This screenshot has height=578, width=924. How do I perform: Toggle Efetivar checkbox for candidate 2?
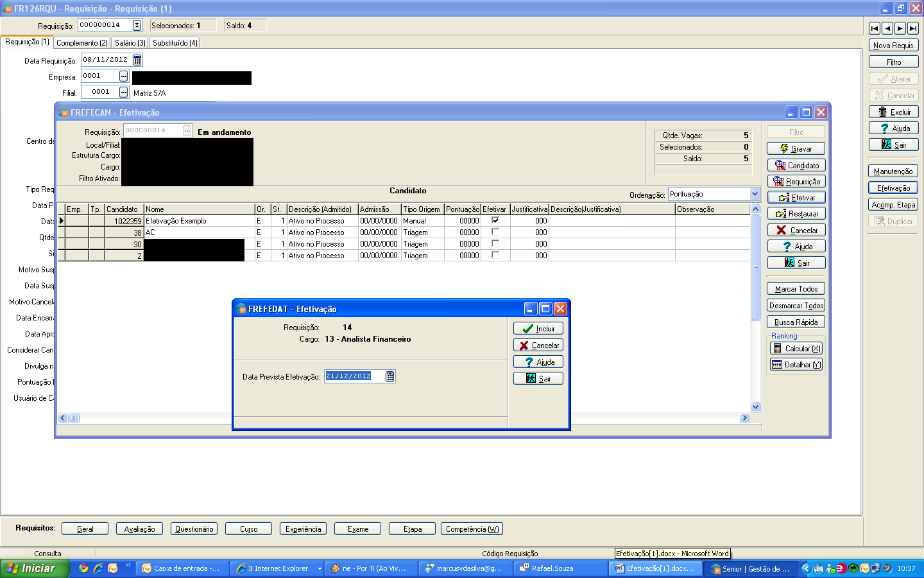point(495,255)
